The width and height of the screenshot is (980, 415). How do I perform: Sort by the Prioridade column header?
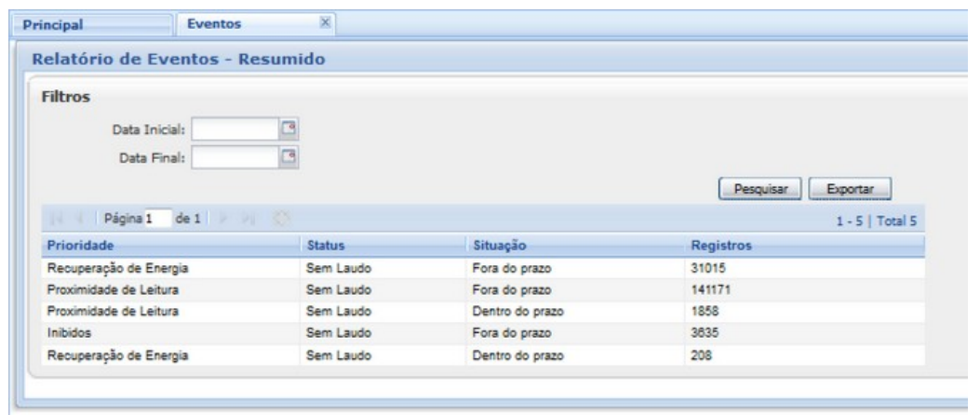[78, 246]
